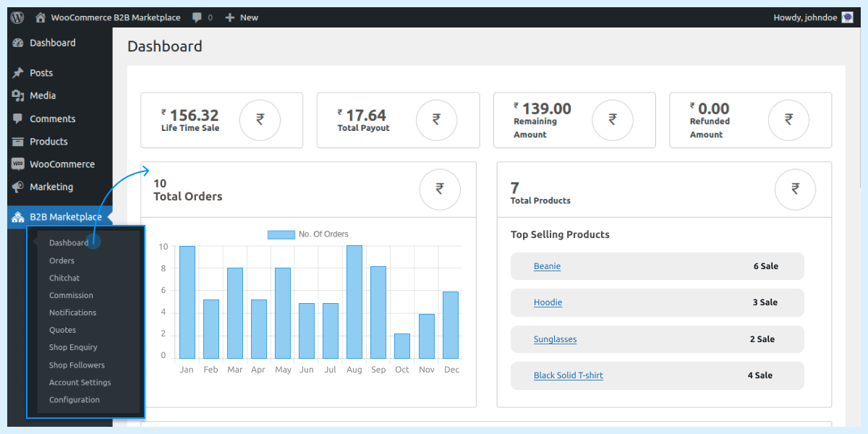Open WooCommerce B2B Marketplace site link

[116, 17]
